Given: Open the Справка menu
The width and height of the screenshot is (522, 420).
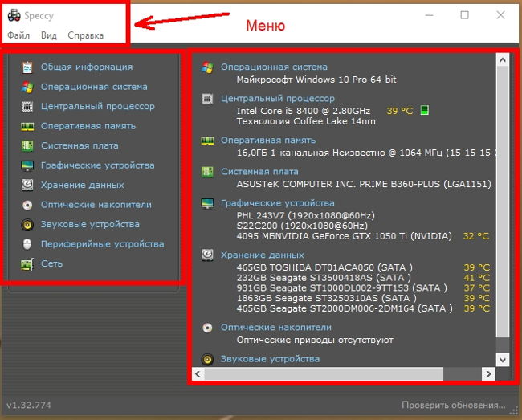Looking at the screenshot, I should (86, 35).
